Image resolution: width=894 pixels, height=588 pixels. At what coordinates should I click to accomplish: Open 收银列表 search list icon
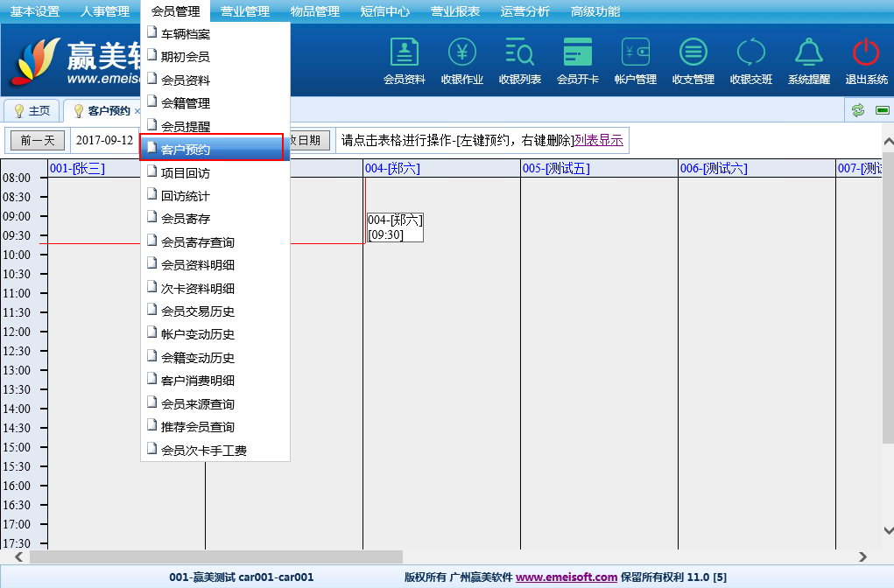coord(520,54)
